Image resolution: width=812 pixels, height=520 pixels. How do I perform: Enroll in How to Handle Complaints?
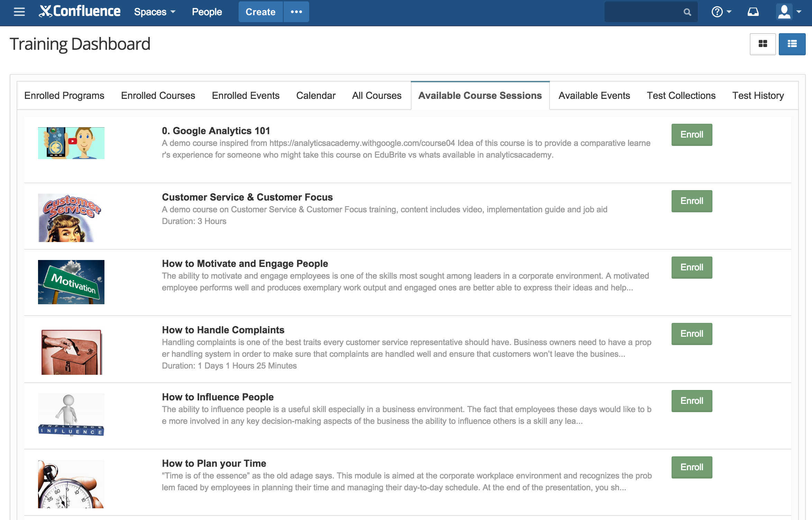[x=692, y=334]
